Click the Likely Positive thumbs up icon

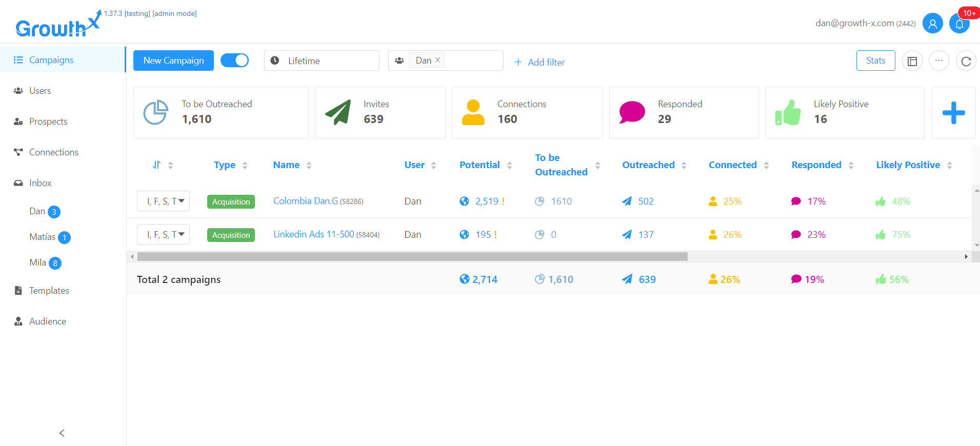pyautogui.click(x=788, y=112)
